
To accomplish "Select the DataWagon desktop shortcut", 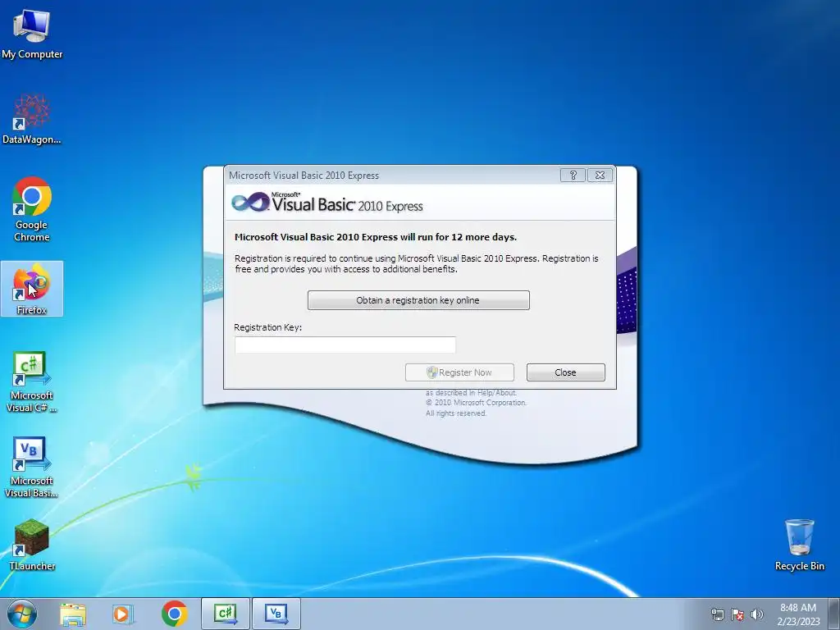I will pyautogui.click(x=32, y=120).
